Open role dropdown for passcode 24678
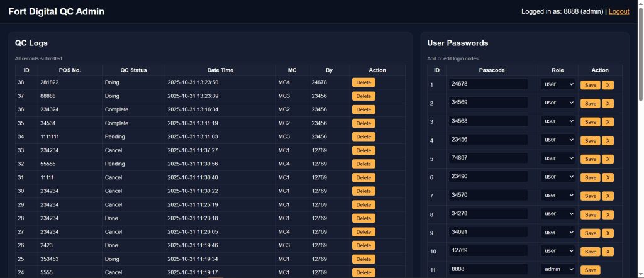Viewport: 644px width, 278px height. tap(558, 84)
